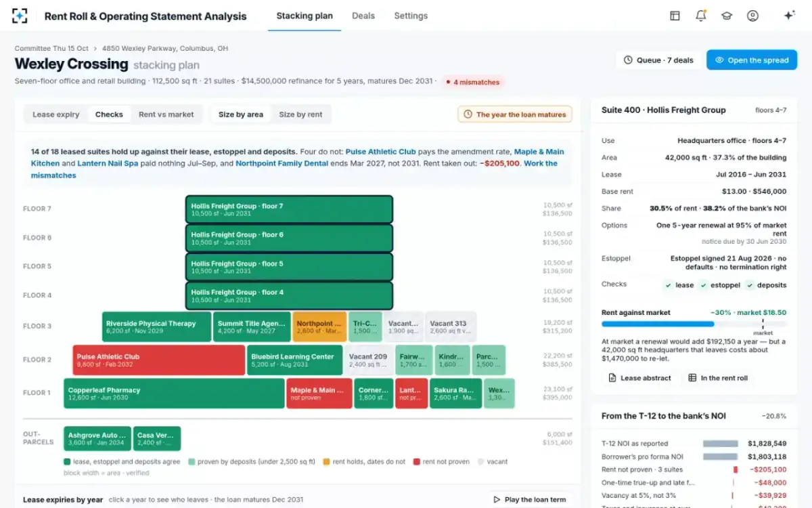Open notifications bell
Screen dimensions: 812x508
(700, 16)
